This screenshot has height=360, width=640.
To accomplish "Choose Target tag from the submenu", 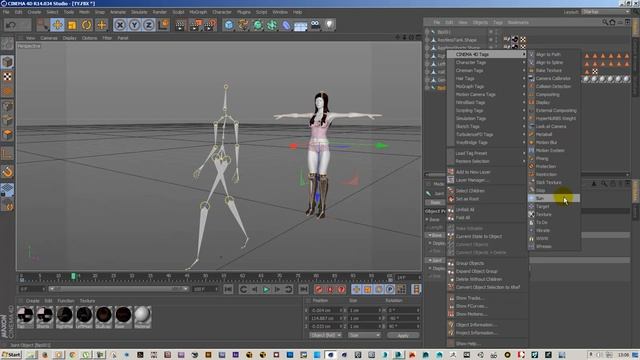I will coord(553,207).
